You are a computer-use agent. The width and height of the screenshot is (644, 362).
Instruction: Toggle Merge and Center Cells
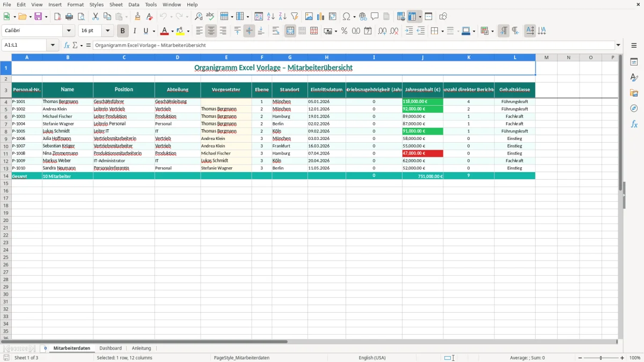coord(290,31)
